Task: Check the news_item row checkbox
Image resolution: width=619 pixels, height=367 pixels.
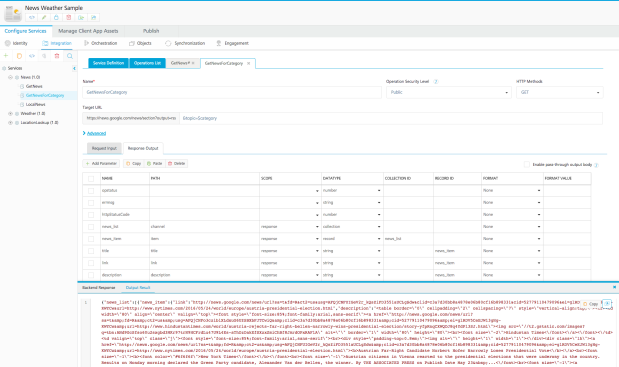Action: 91,239
